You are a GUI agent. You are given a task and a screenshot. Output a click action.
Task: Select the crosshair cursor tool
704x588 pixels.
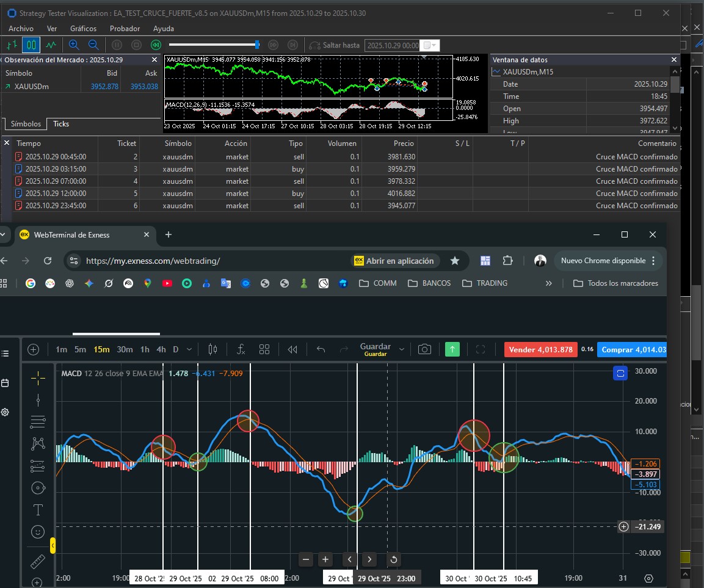pyautogui.click(x=38, y=379)
